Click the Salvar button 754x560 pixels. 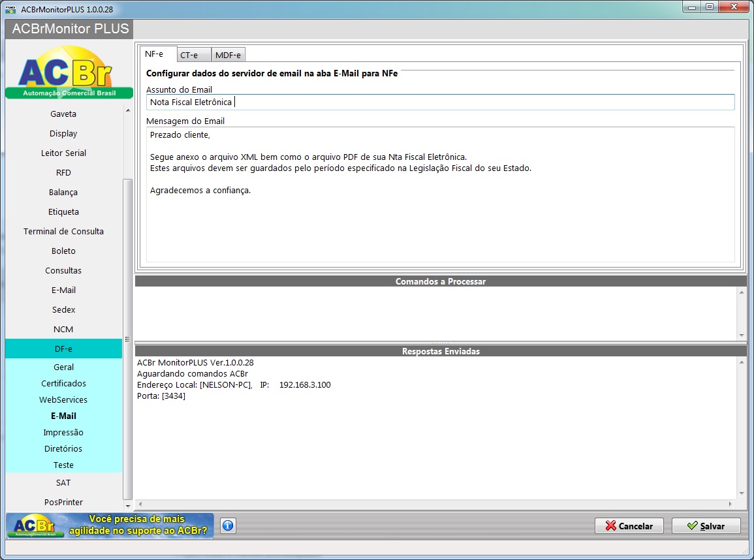point(706,526)
